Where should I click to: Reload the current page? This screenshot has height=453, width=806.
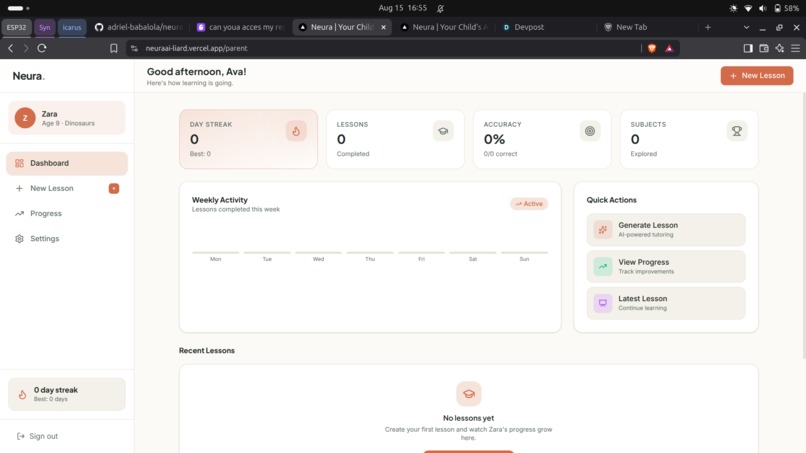pyautogui.click(x=42, y=48)
